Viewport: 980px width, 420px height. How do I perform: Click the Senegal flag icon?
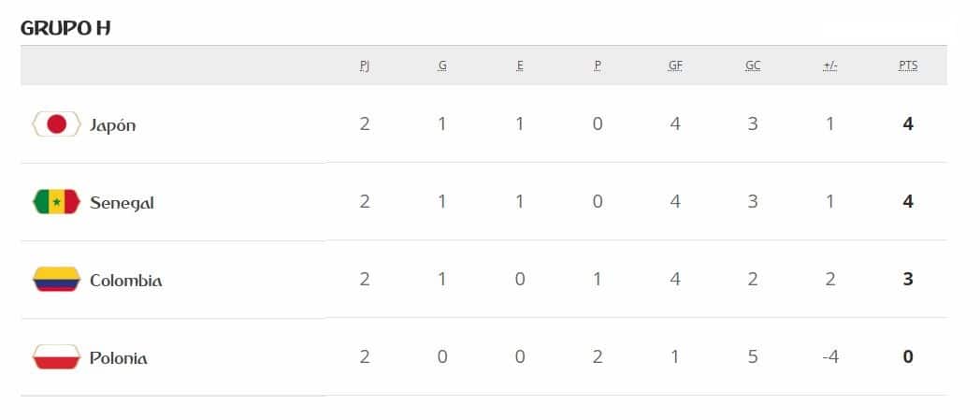tap(56, 202)
